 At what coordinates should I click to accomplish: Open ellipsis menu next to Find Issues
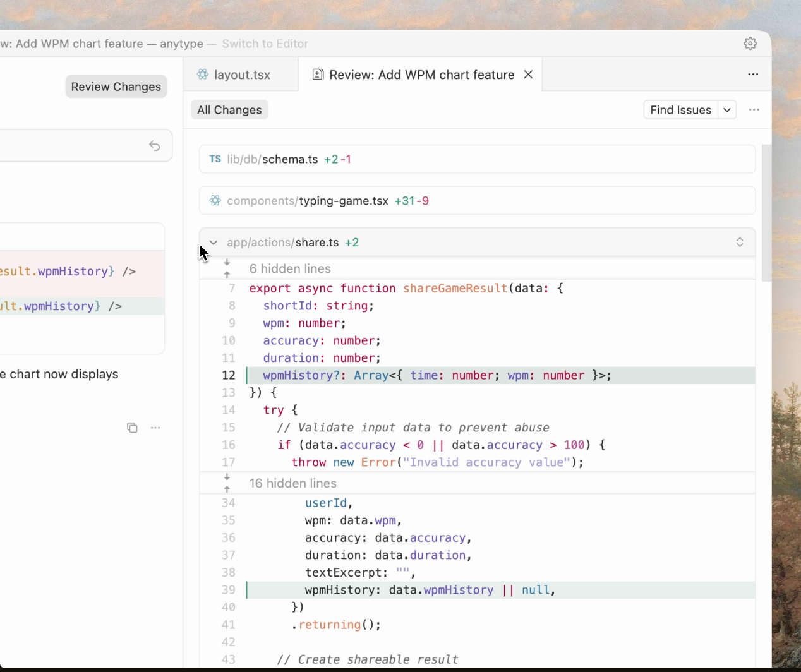tap(754, 110)
